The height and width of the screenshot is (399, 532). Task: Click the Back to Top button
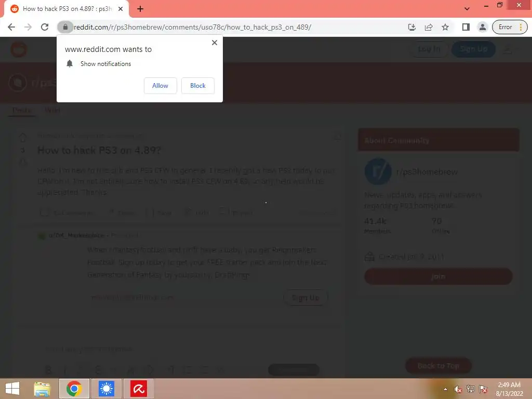click(438, 365)
